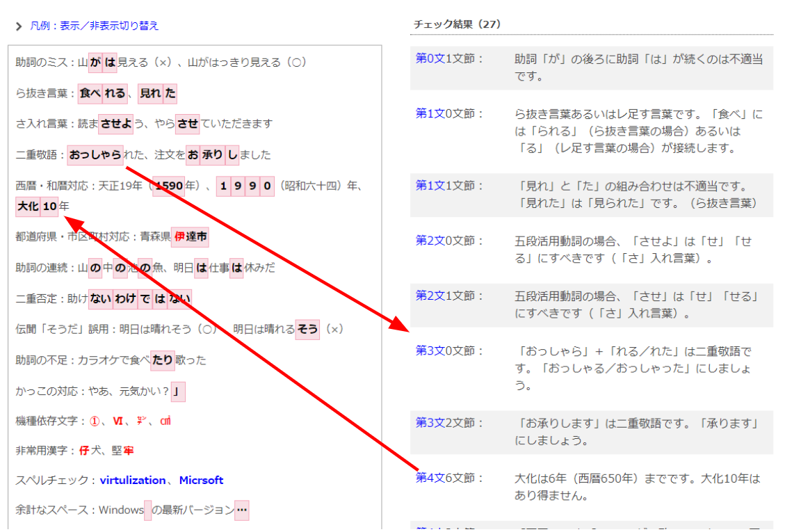This screenshot has width=785, height=532.
Task: Toggle the 凡例 legend show/hide link
Action: (x=94, y=26)
